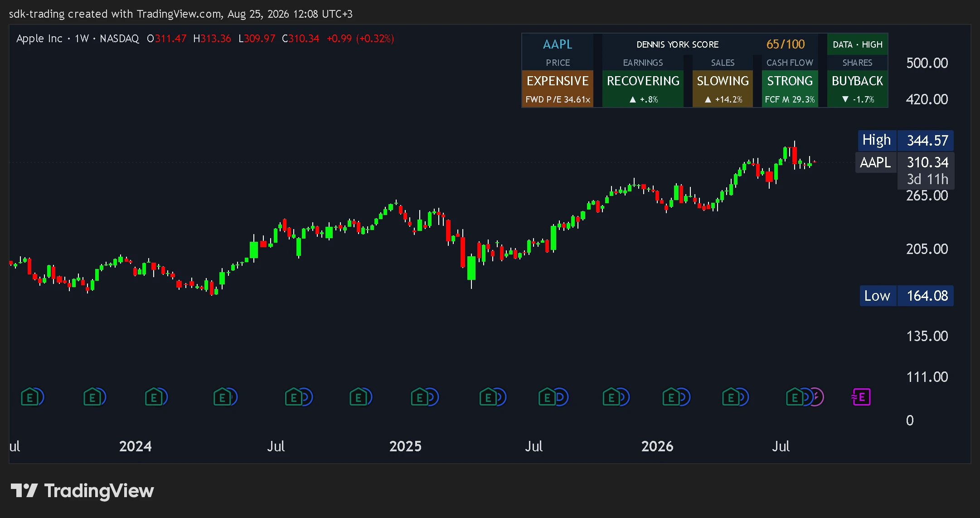
Task: Click the DENNIS YORK SCORE heading
Action: pyautogui.click(x=677, y=44)
